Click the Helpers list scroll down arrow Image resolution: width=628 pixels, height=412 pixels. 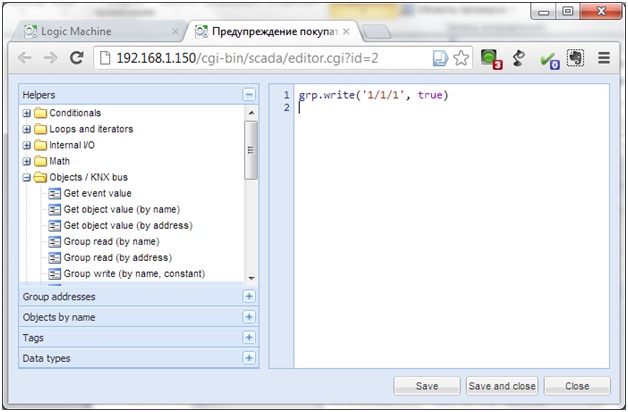pyautogui.click(x=251, y=278)
